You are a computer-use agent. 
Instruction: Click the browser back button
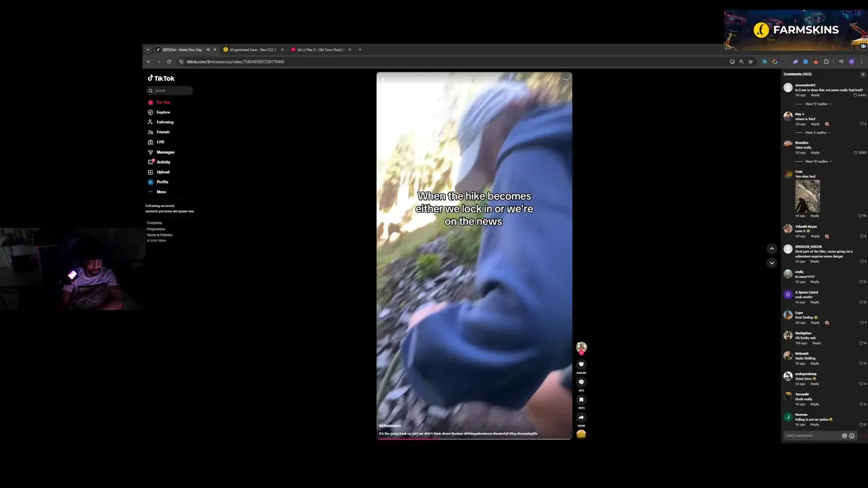pyautogui.click(x=149, y=62)
